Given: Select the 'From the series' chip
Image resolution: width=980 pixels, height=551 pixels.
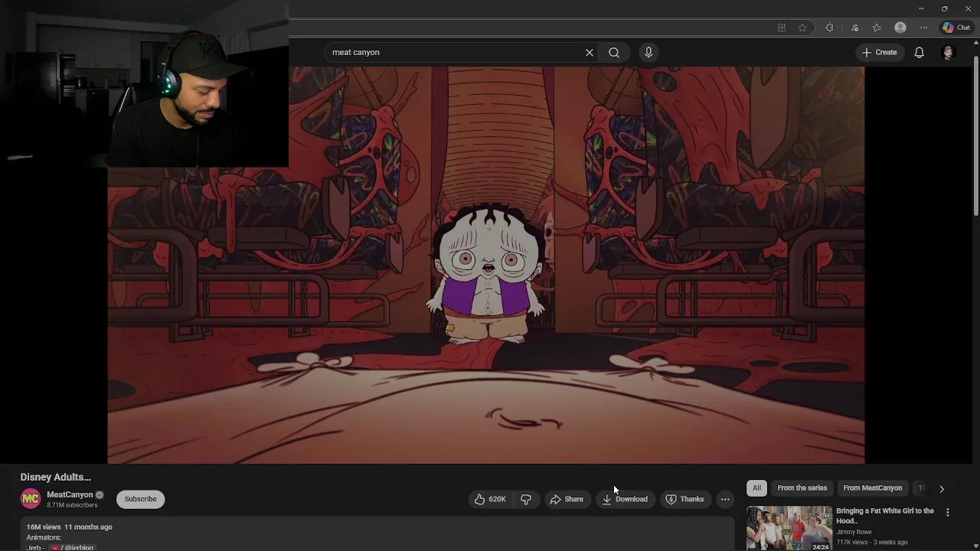Looking at the screenshot, I should coord(802,488).
